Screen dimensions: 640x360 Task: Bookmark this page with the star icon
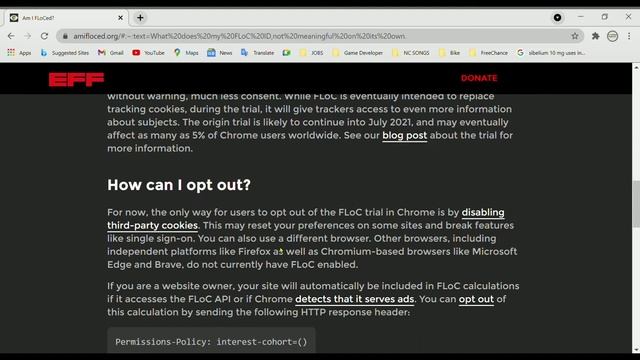coord(575,36)
